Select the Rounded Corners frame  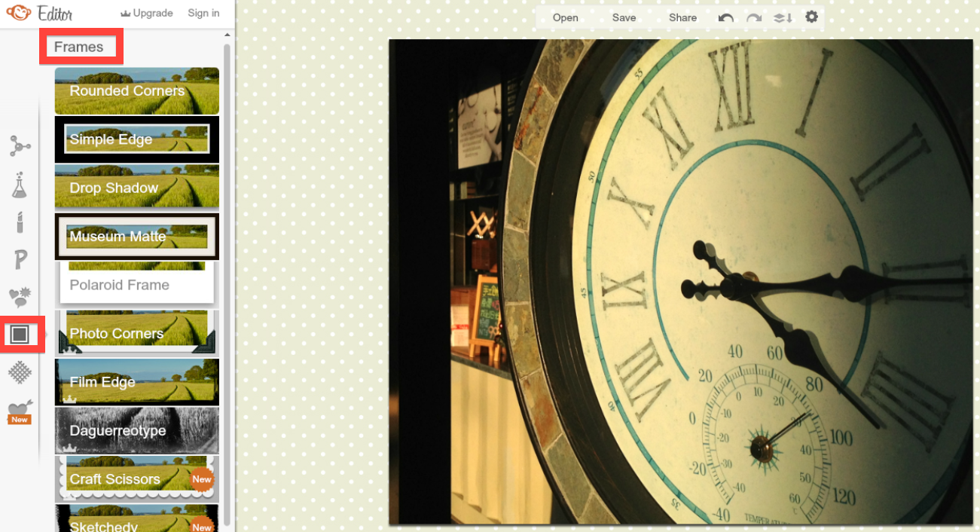137,90
